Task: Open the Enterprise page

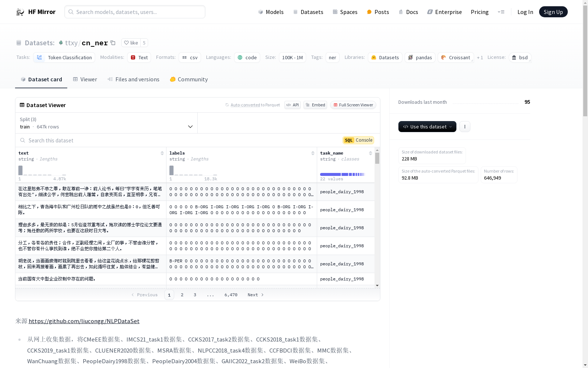Action: [445, 12]
